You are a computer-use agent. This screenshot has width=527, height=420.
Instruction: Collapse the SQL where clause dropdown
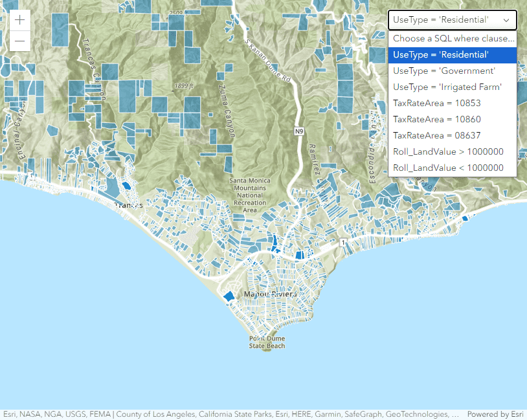point(452,20)
